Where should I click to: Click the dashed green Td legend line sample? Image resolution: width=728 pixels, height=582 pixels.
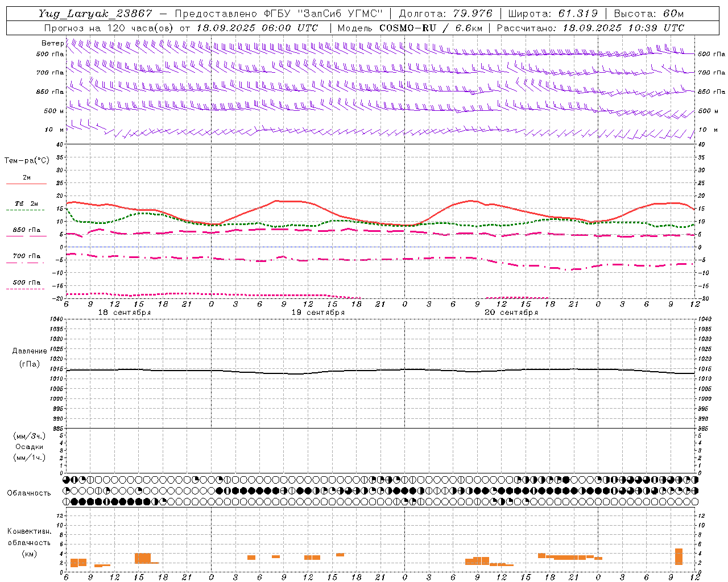point(26,210)
